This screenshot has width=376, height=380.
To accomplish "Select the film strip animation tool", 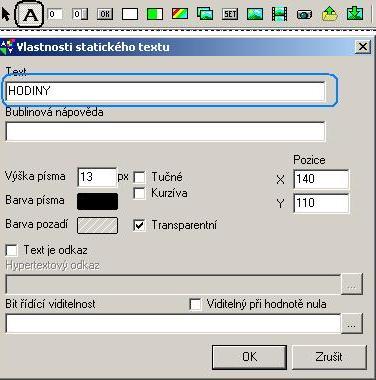I will coord(279,14).
